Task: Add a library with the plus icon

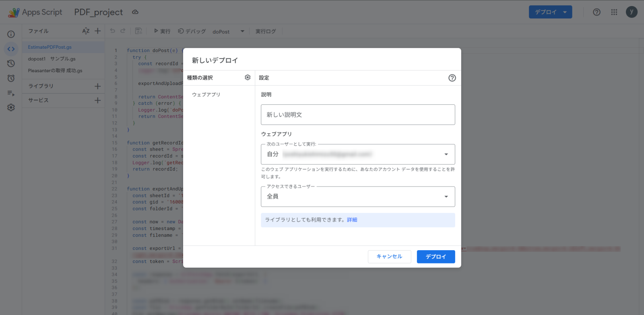Action: click(x=97, y=86)
